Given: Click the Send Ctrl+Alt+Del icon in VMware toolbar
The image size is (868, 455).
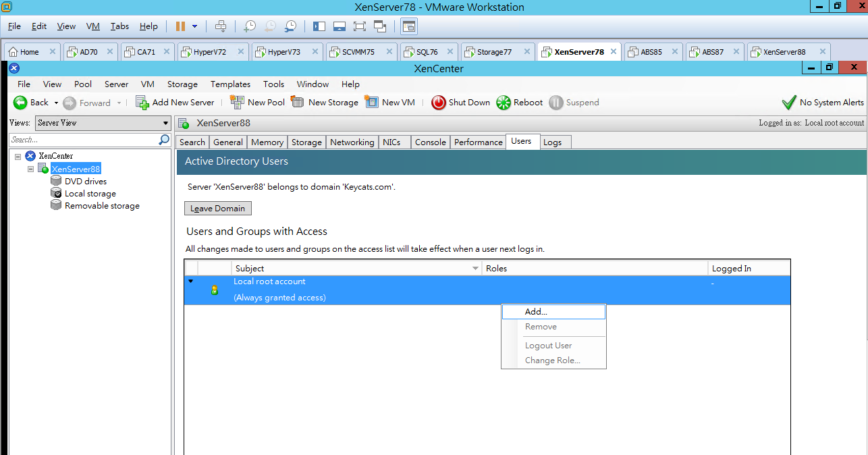Looking at the screenshot, I should (x=220, y=26).
